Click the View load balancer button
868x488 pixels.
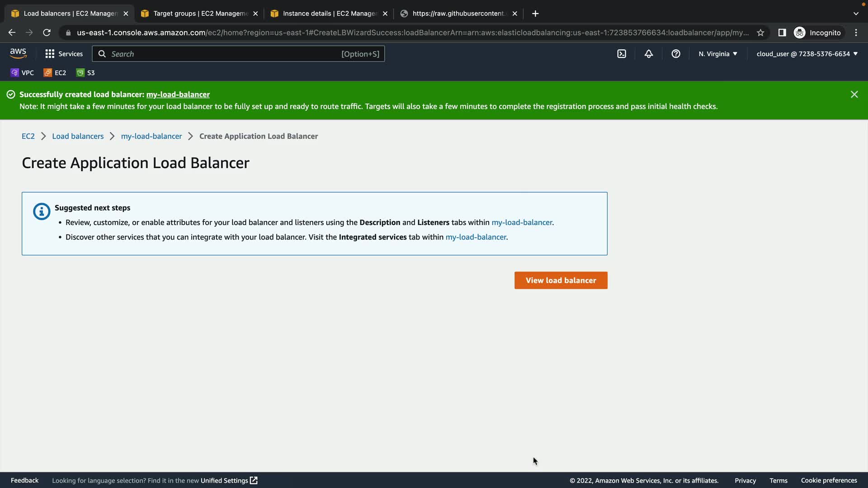[561, 280]
